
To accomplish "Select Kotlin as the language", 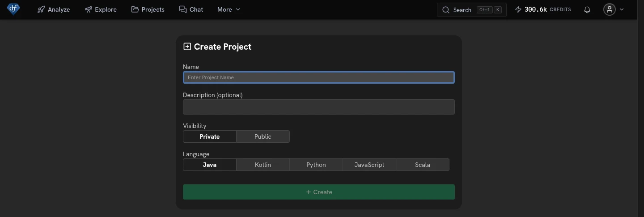I will tap(263, 165).
